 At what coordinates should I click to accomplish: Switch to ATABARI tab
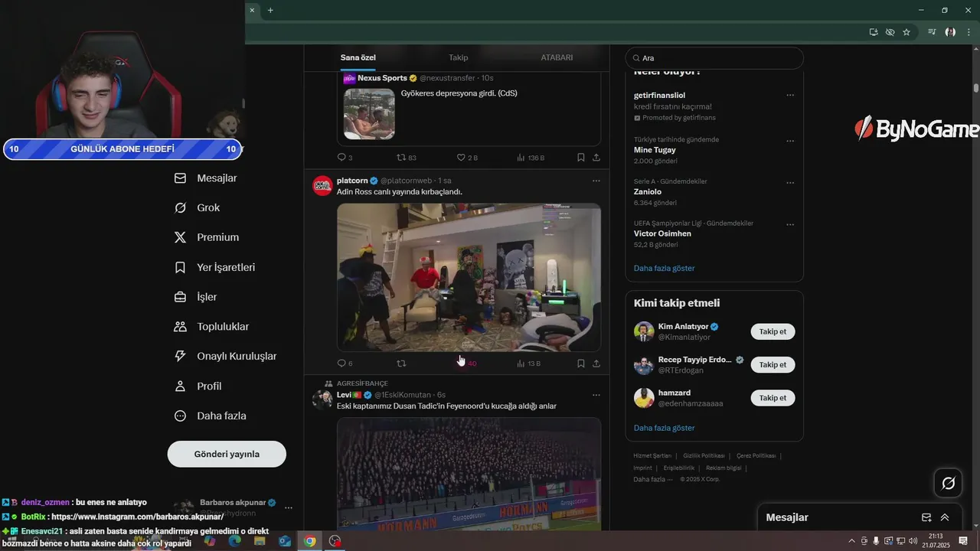click(x=557, y=57)
